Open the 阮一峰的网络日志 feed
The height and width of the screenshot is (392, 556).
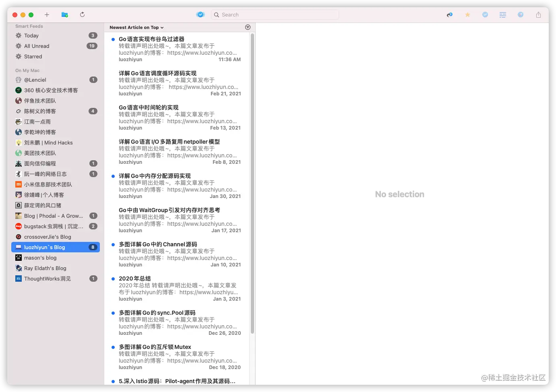tap(56, 174)
